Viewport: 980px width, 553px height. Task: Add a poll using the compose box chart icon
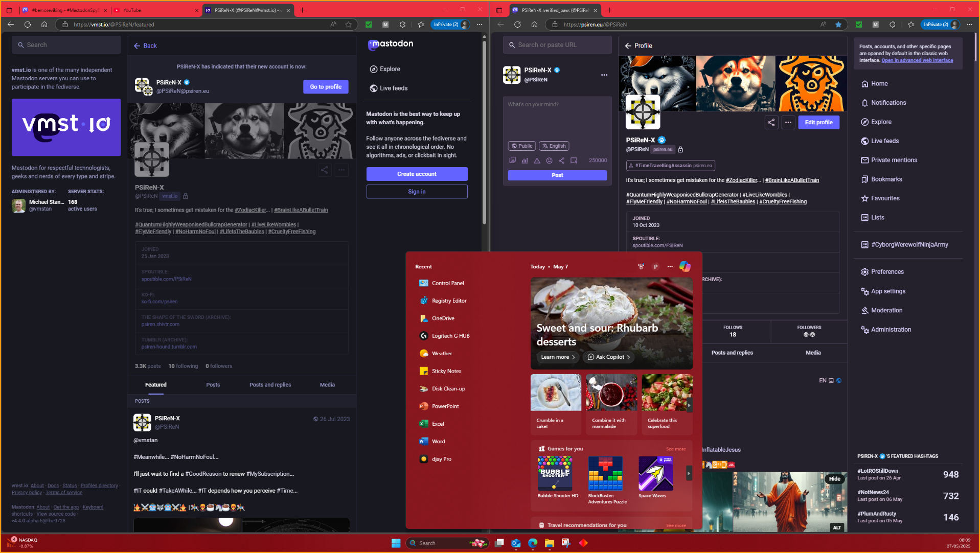(525, 160)
